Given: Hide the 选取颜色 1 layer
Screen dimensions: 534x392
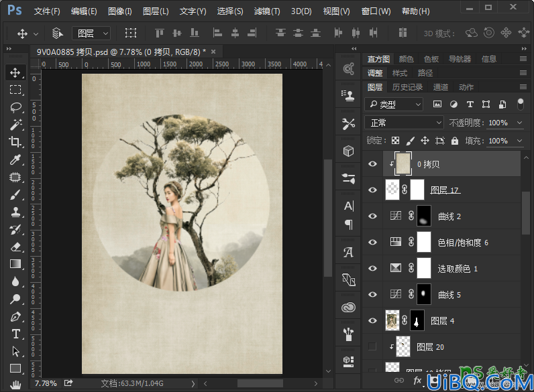Looking at the screenshot, I should coord(372,269).
